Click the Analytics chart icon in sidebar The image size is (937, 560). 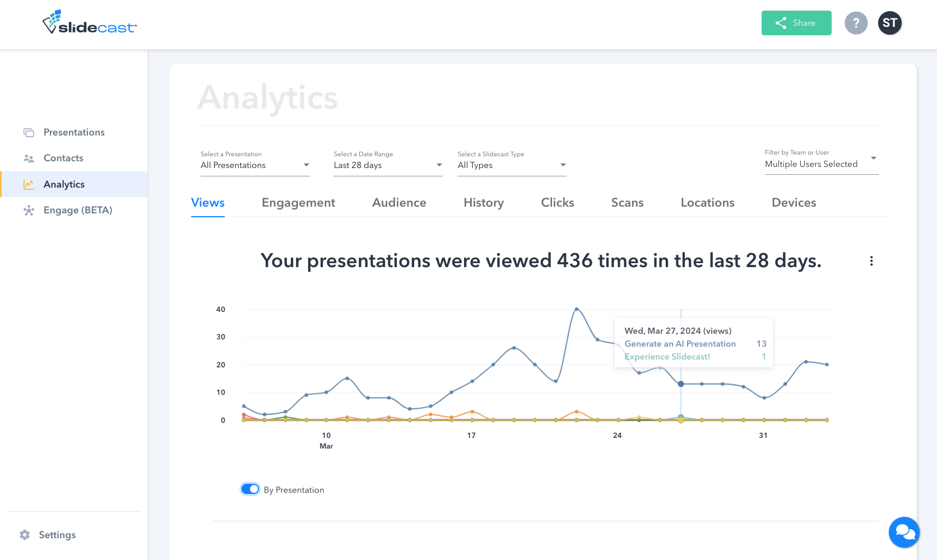pyautogui.click(x=29, y=184)
